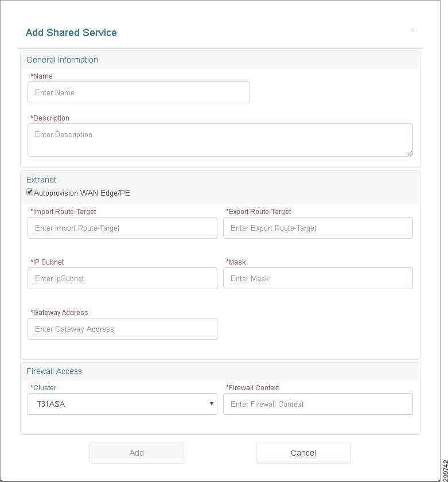
Task: Click the Firewall Access section header
Action: point(54,371)
